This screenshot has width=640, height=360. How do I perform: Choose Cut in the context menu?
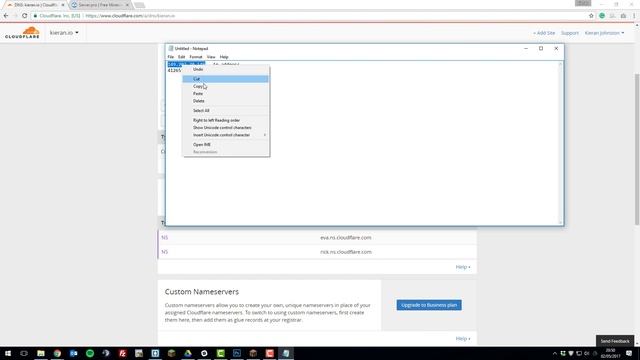tap(226, 79)
